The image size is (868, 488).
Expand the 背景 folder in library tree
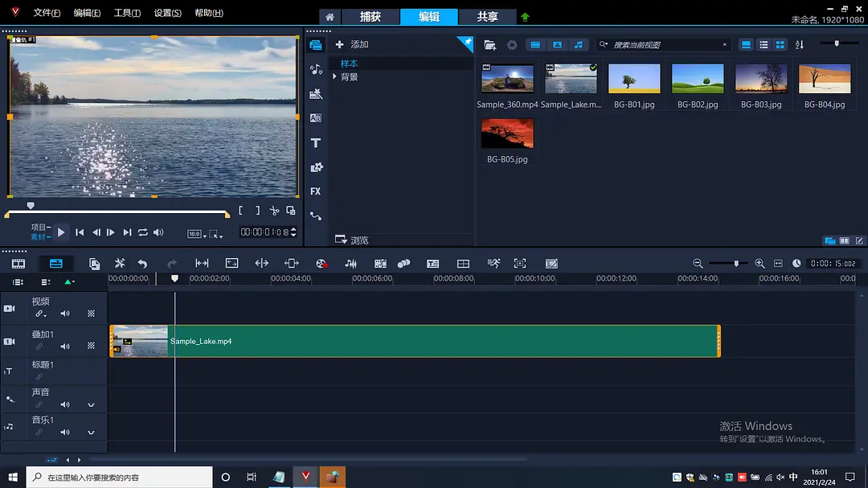pos(335,77)
